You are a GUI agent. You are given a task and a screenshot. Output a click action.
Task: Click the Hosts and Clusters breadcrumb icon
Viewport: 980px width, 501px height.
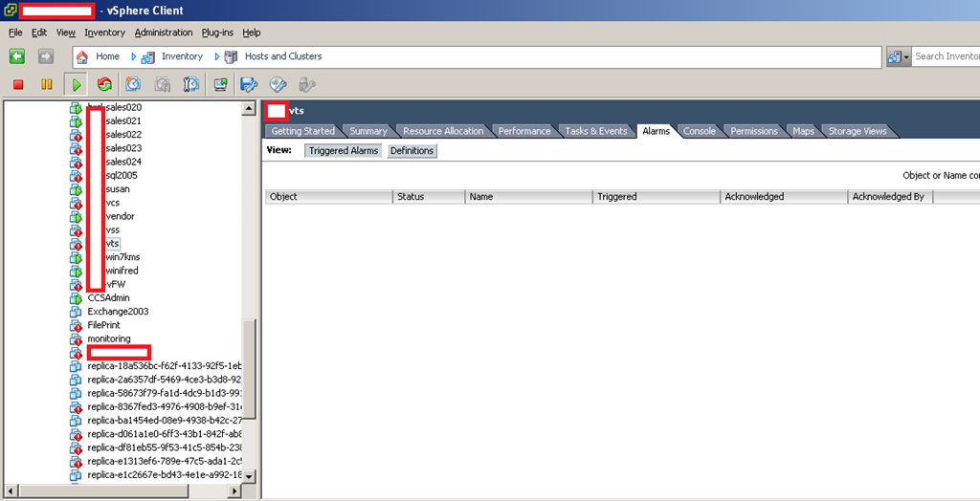click(x=232, y=56)
